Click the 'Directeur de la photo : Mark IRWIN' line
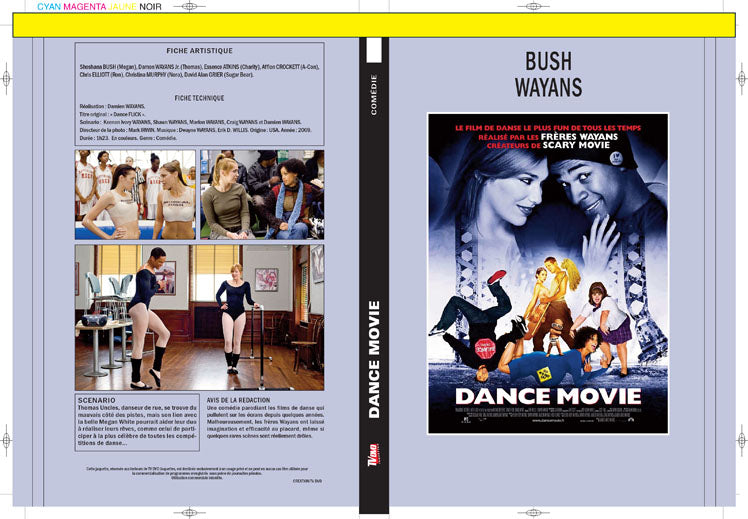Viewport: 748px width, 519px height. pyautogui.click(x=195, y=130)
